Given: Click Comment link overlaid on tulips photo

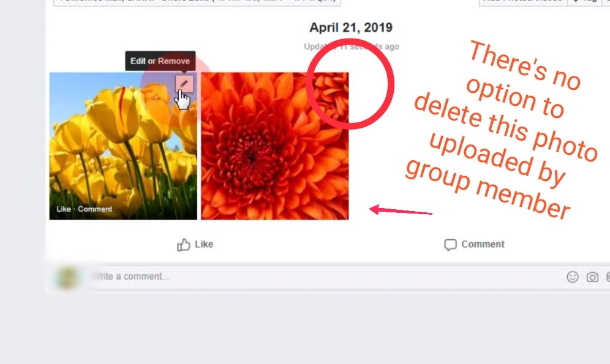Looking at the screenshot, I should click(x=95, y=209).
